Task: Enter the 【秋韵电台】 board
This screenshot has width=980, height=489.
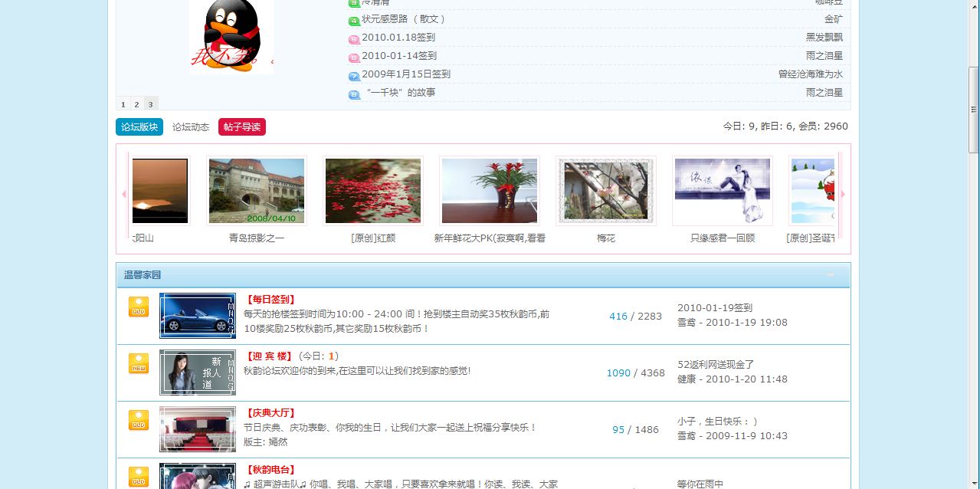Action: pyautogui.click(x=270, y=470)
